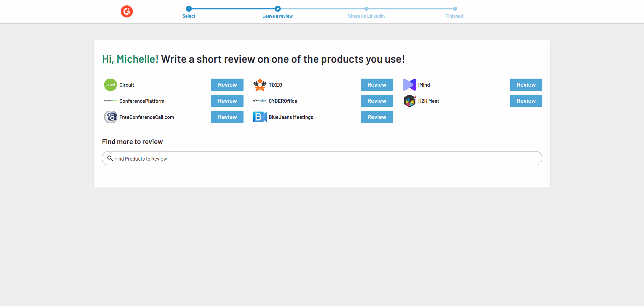The image size is (644, 306).
Task: Click the ConferencePlatform logo
Action: 110,101
